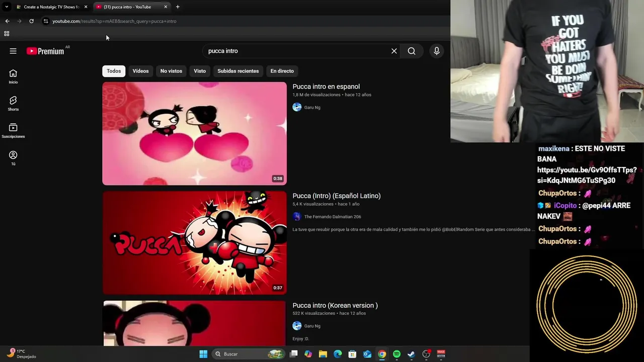
Task: Go to Inicio in the sidebar
Action: (13, 76)
